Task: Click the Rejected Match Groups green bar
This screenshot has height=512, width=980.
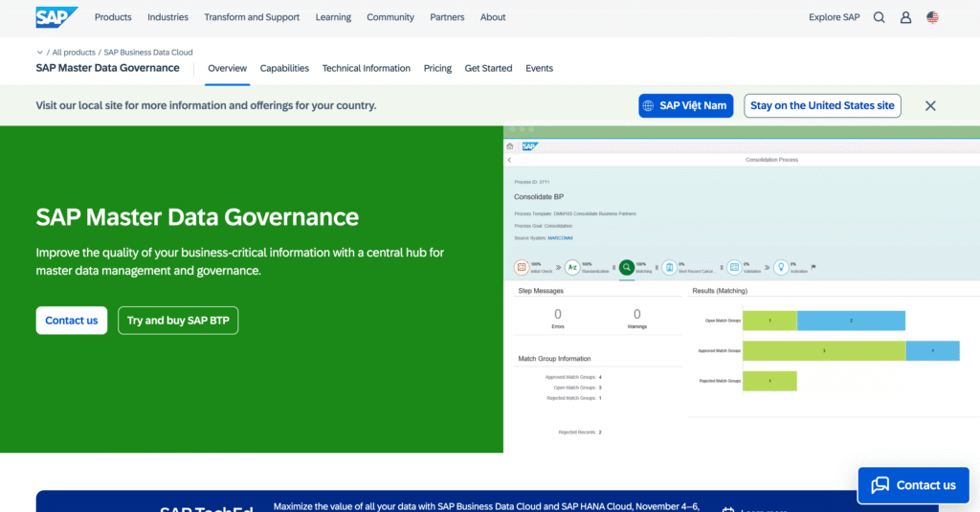Action: click(x=770, y=381)
